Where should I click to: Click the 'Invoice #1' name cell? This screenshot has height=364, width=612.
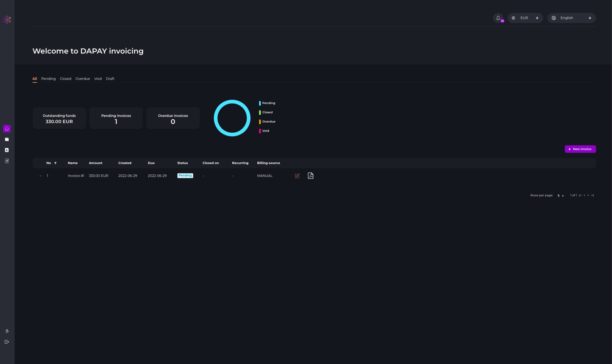click(x=76, y=176)
